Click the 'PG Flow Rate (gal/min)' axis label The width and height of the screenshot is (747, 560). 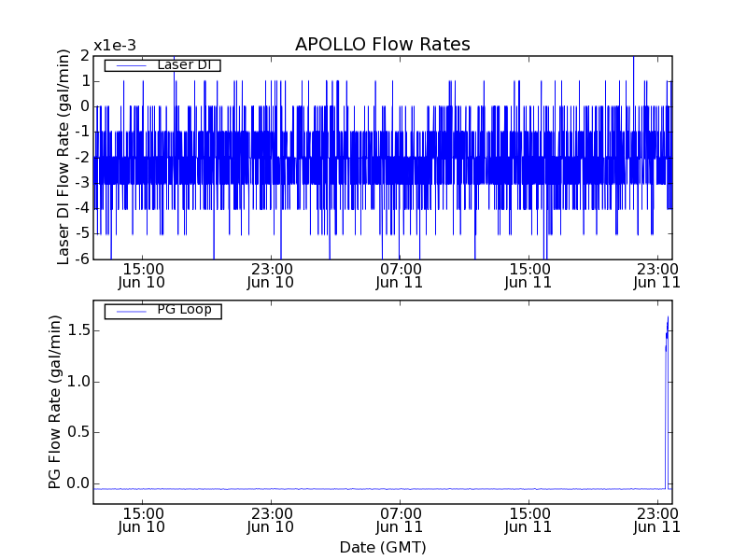(55, 401)
